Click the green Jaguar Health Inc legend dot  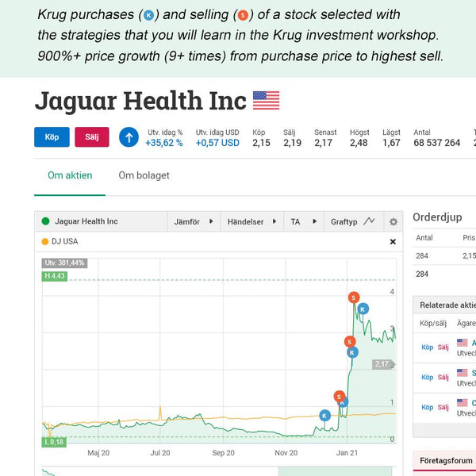[45, 221]
